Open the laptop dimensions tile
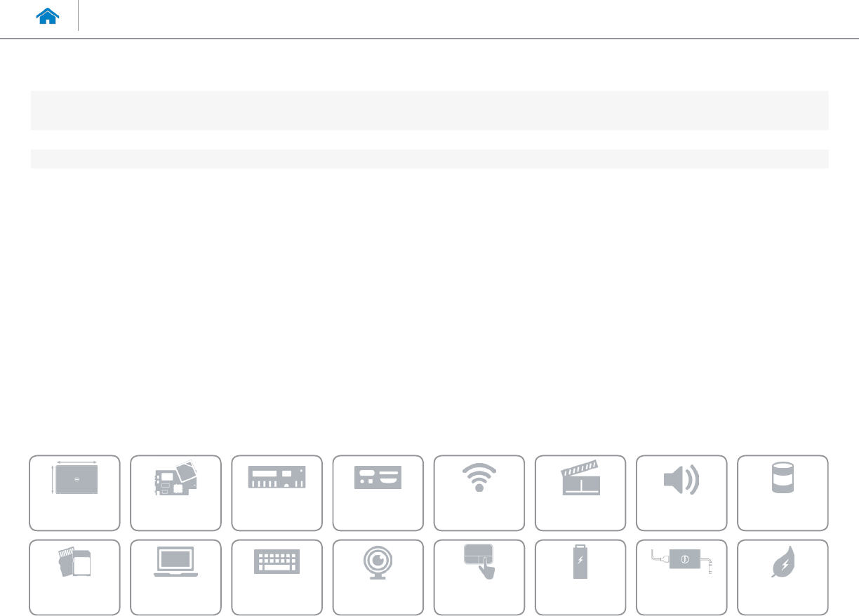Screen dimensions: 859x616 74,493
